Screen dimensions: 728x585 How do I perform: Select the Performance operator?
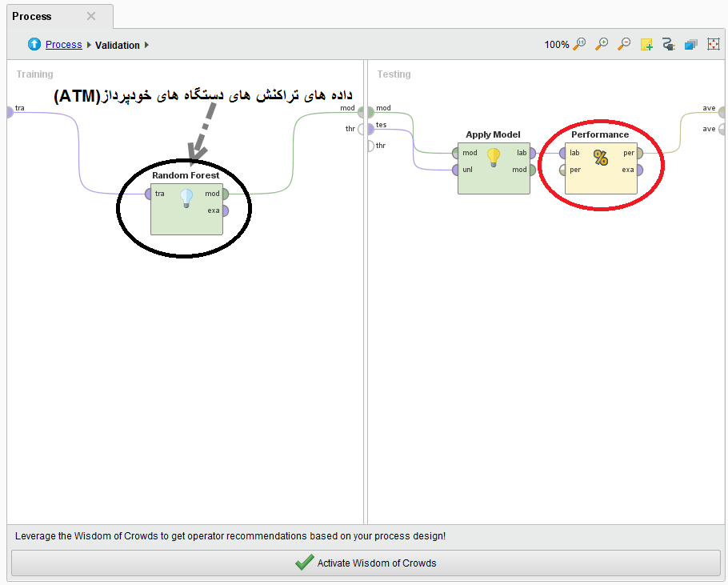(601, 169)
